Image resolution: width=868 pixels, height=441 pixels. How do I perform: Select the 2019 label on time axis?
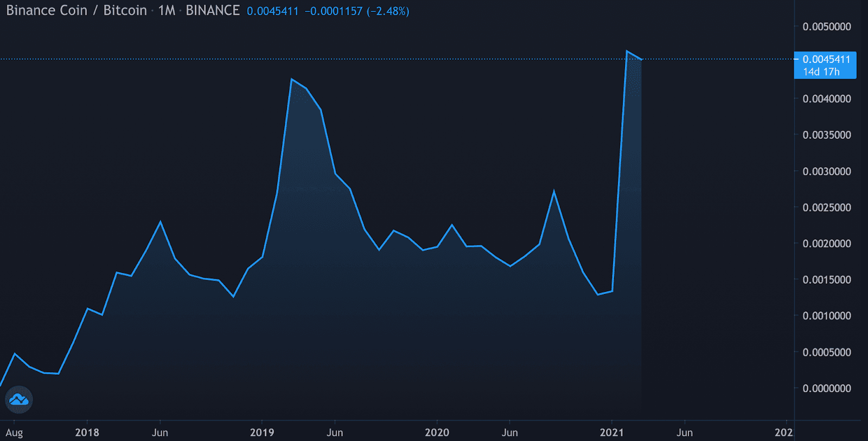(261, 432)
